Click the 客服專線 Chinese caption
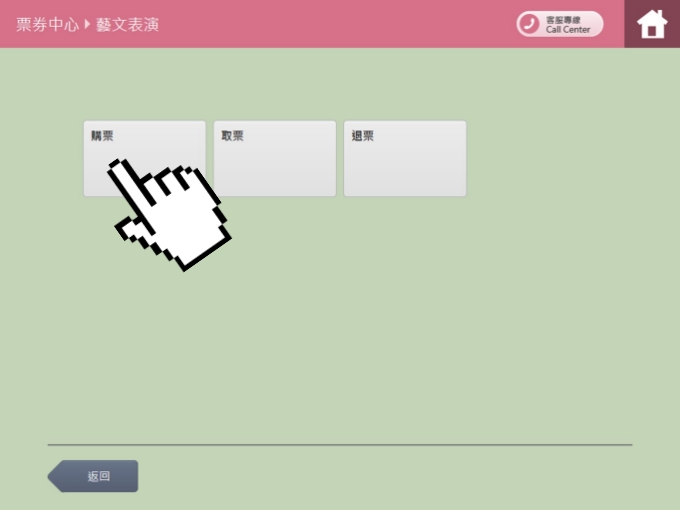Screen dimensions: 680x510 click(x=564, y=19)
